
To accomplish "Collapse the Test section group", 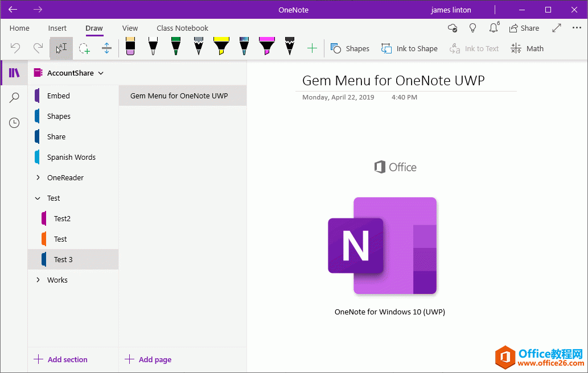I will pyautogui.click(x=39, y=198).
